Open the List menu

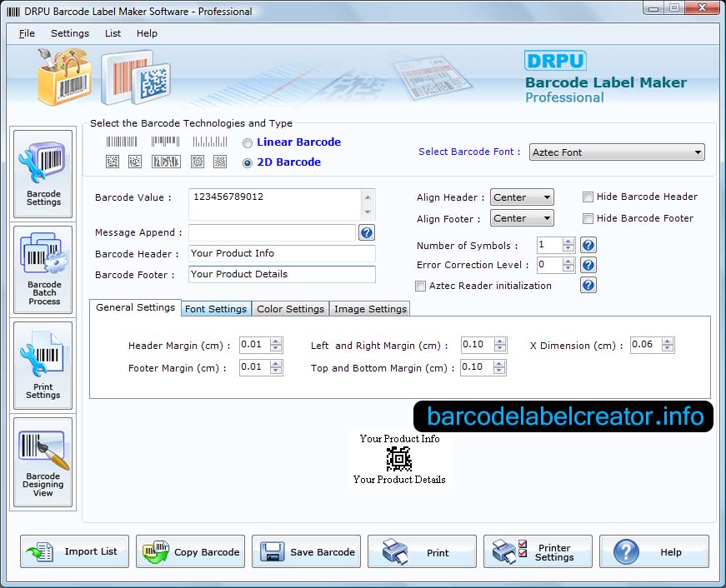pyautogui.click(x=113, y=33)
